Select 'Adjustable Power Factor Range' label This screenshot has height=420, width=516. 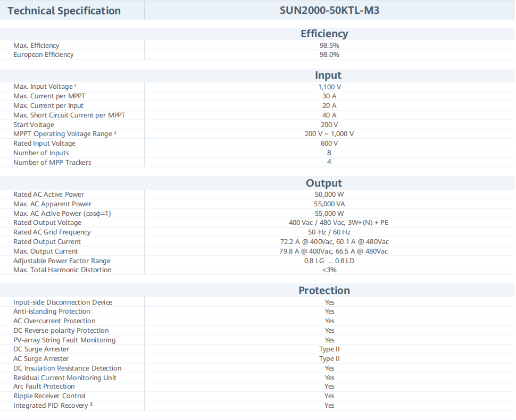pyautogui.click(x=62, y=261)
